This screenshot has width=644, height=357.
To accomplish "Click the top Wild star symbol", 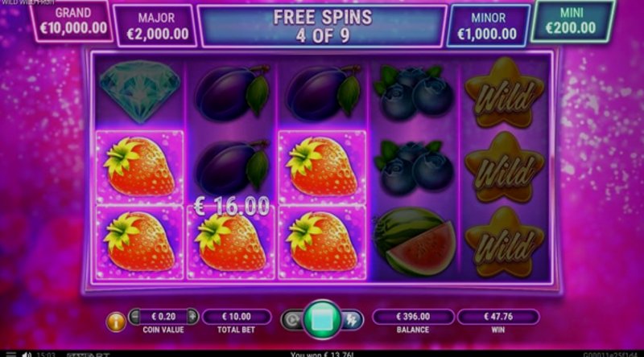I will [504, 92].
